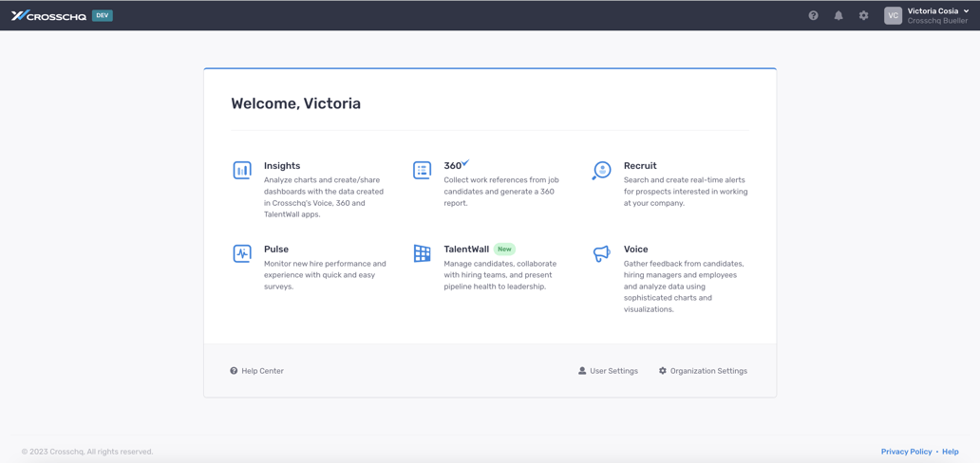
Task: Click the Victoria Cosia user name
Action: (933, 10)
